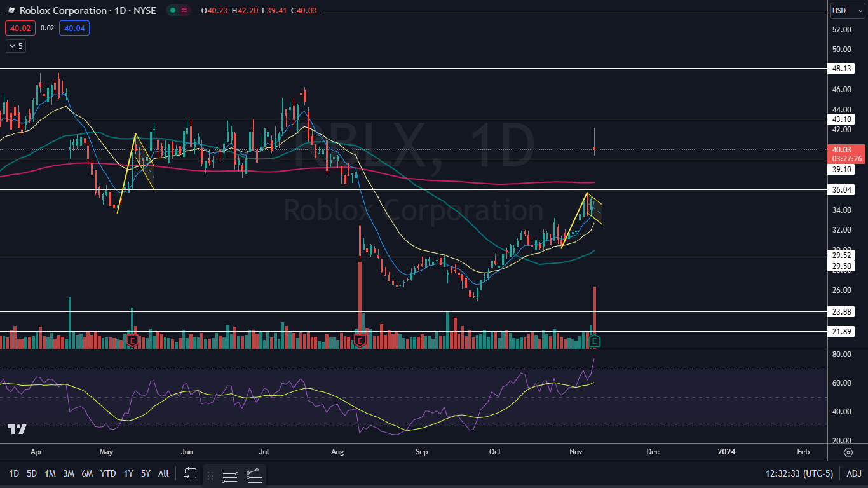Viewport: 868px width, 488px height.
Task: Select the 1M time range
Action: pos(50,473)
